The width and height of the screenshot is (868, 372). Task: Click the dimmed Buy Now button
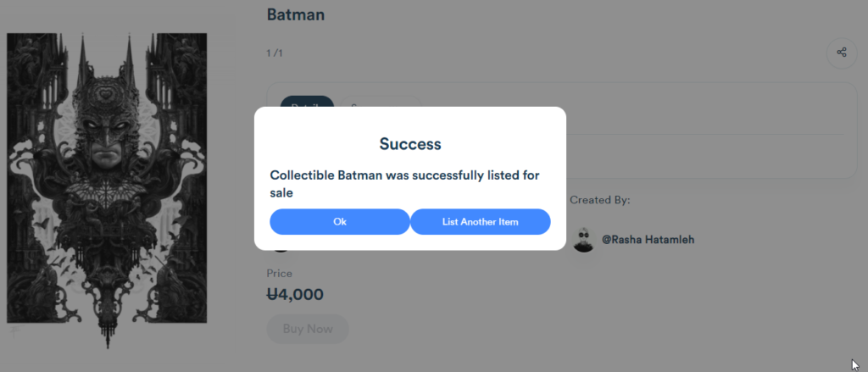(308, 329)
